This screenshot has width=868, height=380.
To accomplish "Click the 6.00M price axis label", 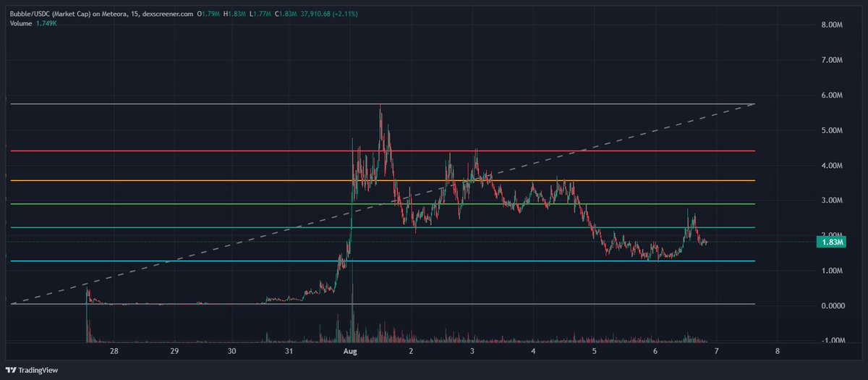I will (x=833, y=96).
